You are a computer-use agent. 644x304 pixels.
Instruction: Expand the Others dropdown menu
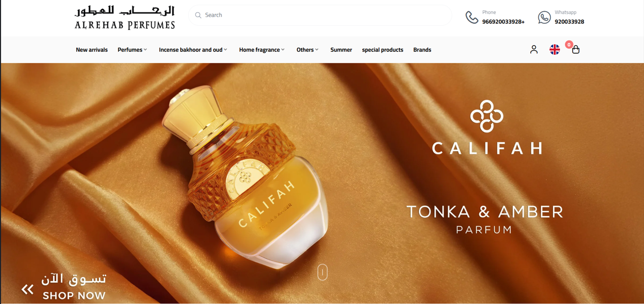(308, 50)
